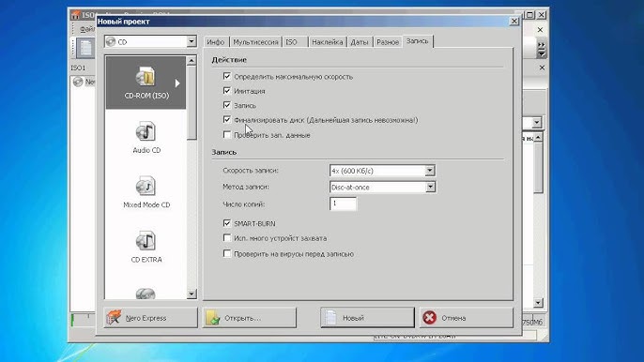Switch to the Инфо tab
Viewport: 644px width, 362px height.
pyautogui.click(x=215, y=42)
